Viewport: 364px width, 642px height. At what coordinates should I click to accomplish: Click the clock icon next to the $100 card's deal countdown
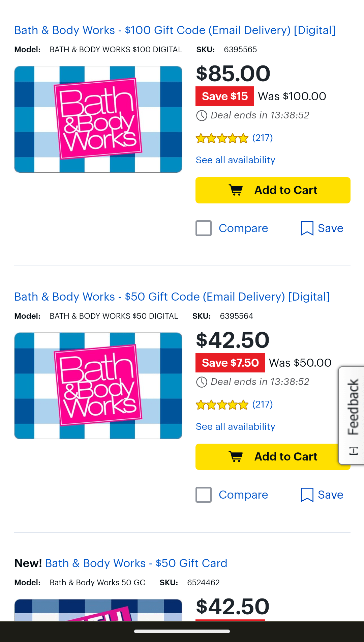[201, 116]
